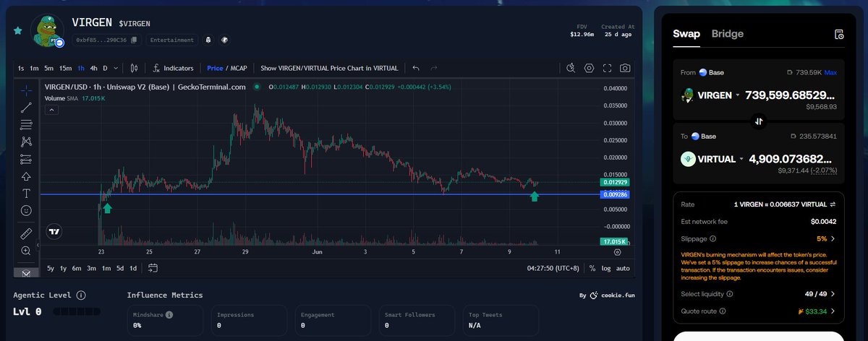
Task: Copy the contract address 0xbf85...290C36
Action: [134, 40]
